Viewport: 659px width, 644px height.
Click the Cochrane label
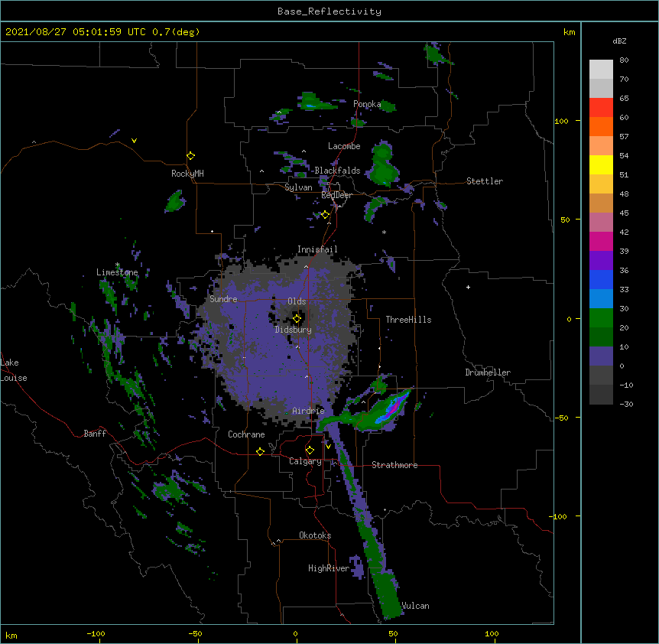click(246, 434)
